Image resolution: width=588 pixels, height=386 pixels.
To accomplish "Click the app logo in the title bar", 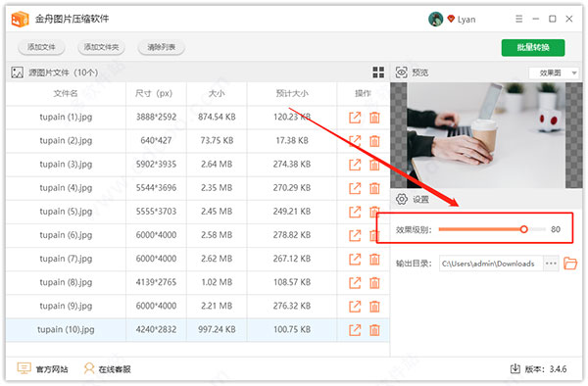I will 20,19.
